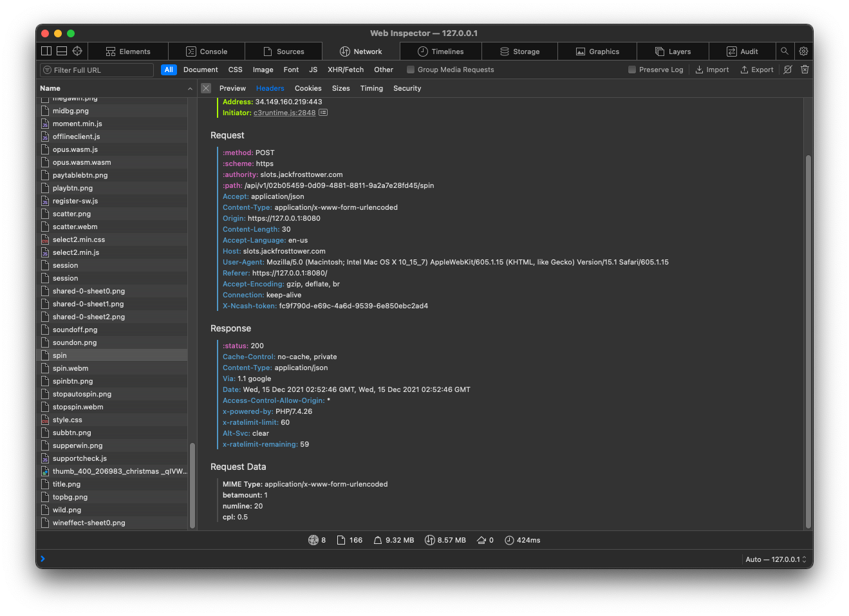
Task: Click the initiator call stack icon
Action: tap(323, 113)
